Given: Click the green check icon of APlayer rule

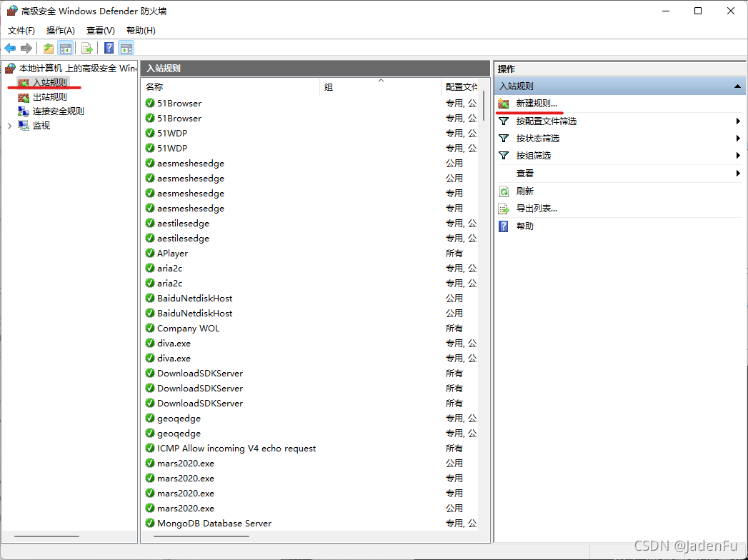Looking at the screenshot, I should 150,253.
